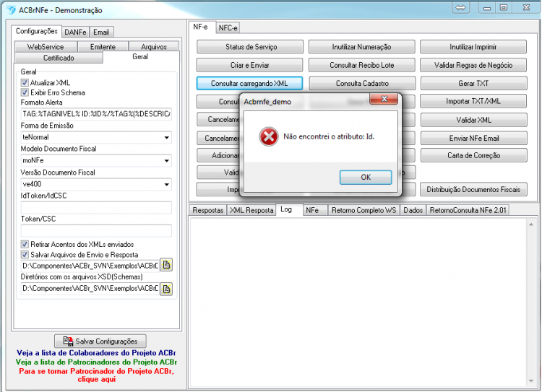Select the NF-e tab
The width and height of the screenshot is (542, 392).
click(x=200, y=27)
